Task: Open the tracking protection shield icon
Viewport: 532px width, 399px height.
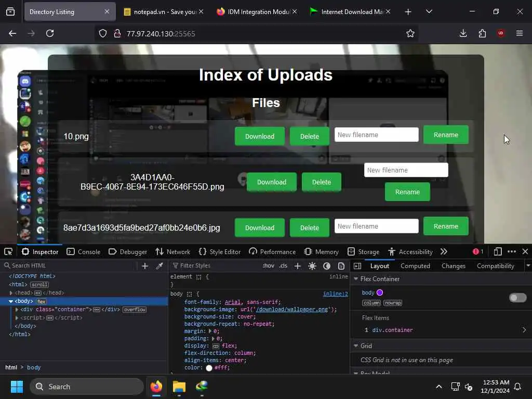Action: tap(103, 33)
